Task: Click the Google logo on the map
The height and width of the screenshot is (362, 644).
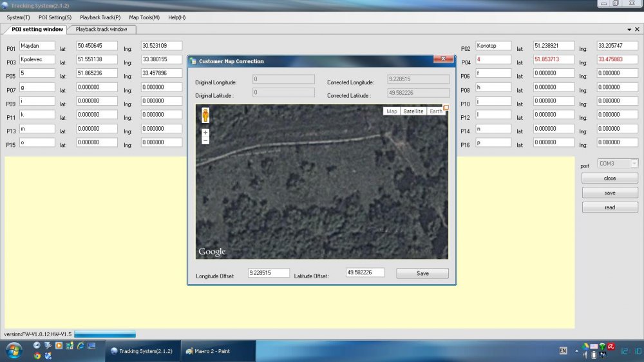Action: click(212, 252)
